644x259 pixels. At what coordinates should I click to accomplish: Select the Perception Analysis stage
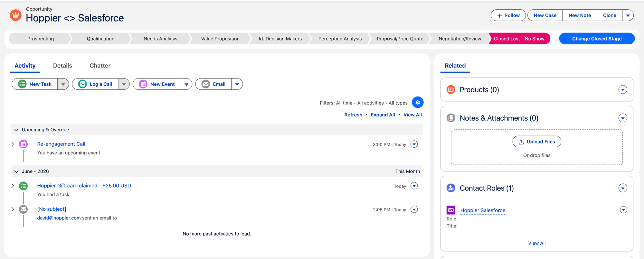point(340,39)
